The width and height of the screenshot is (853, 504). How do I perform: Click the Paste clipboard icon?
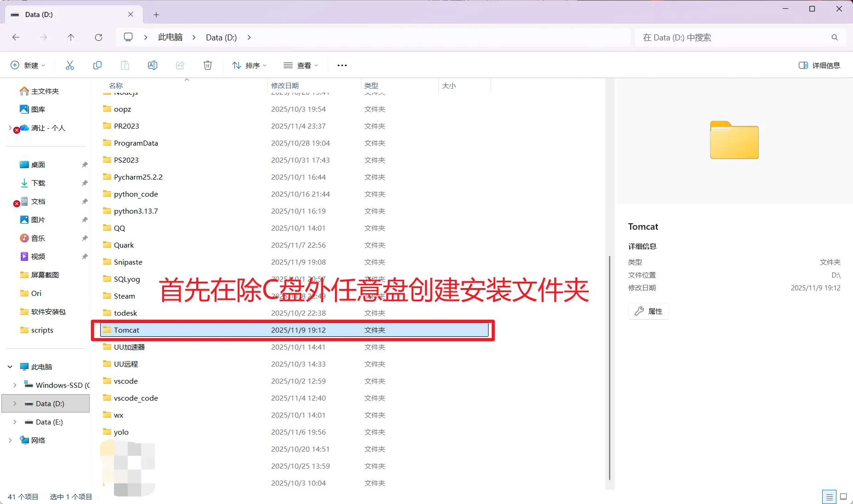(125, 65)
